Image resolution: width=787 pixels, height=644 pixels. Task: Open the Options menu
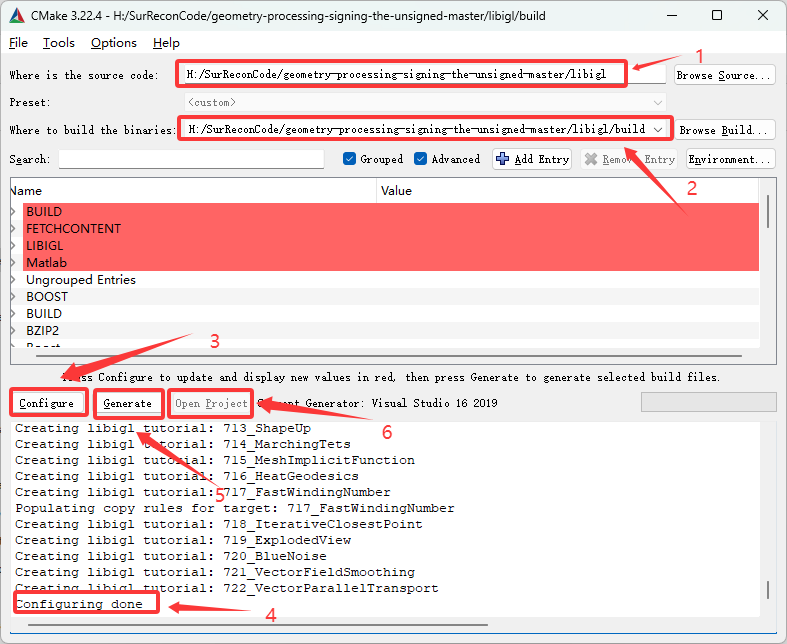(x=113, y=43)
